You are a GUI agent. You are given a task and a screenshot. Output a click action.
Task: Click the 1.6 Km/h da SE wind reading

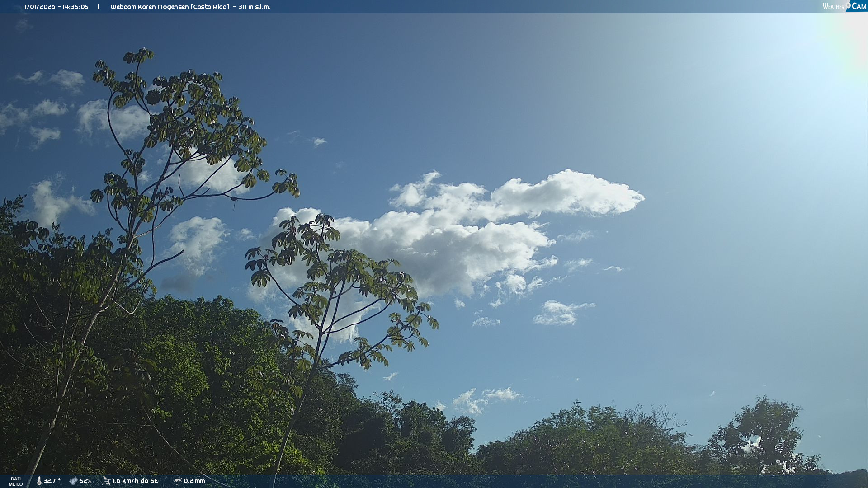point(135,481)
